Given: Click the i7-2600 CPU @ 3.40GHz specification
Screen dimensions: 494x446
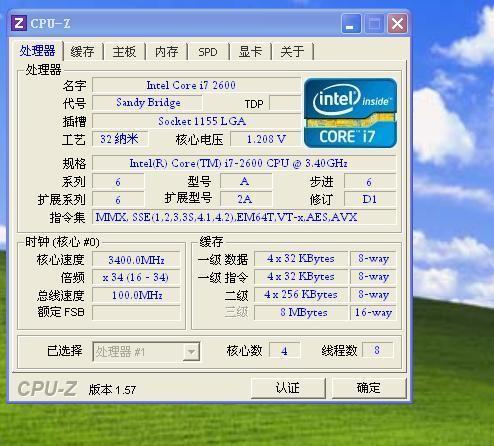Looking at the screenshot, I should [x=244, y=163].
